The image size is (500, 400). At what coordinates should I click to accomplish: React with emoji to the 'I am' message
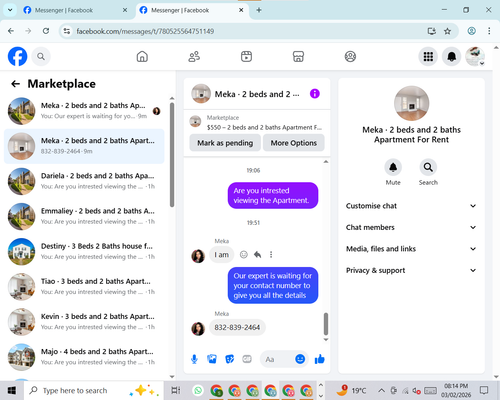[244, 255]
